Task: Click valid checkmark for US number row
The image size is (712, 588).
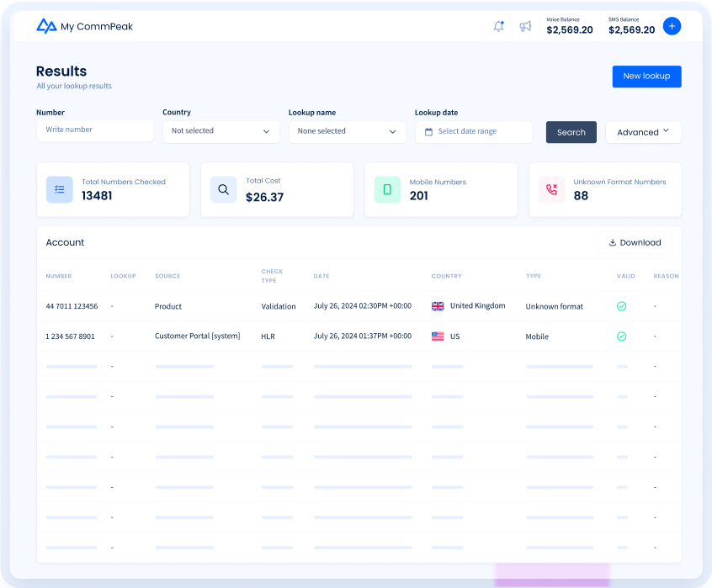Action: tap(621, 336)
